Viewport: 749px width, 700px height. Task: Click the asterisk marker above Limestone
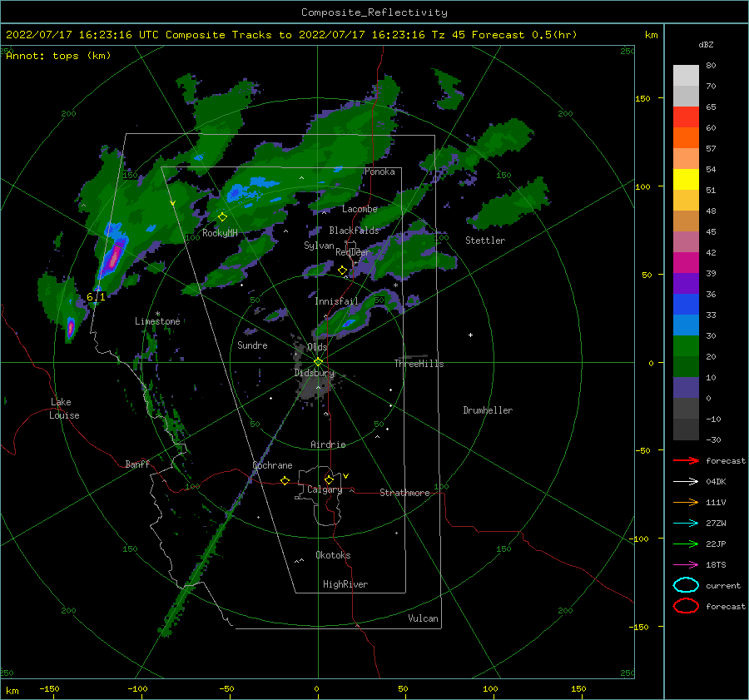157,314
